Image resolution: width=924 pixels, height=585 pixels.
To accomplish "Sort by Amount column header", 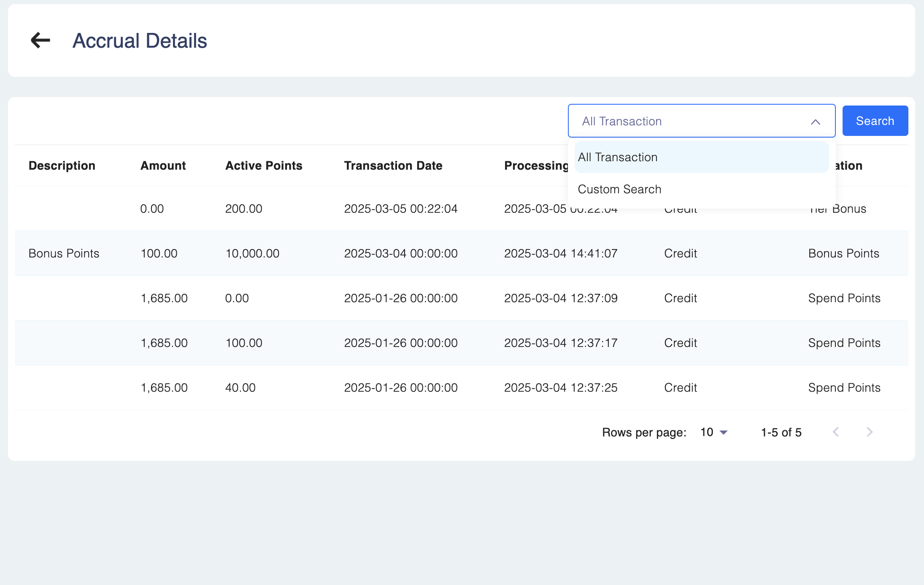I will click(x=163, y=165).
